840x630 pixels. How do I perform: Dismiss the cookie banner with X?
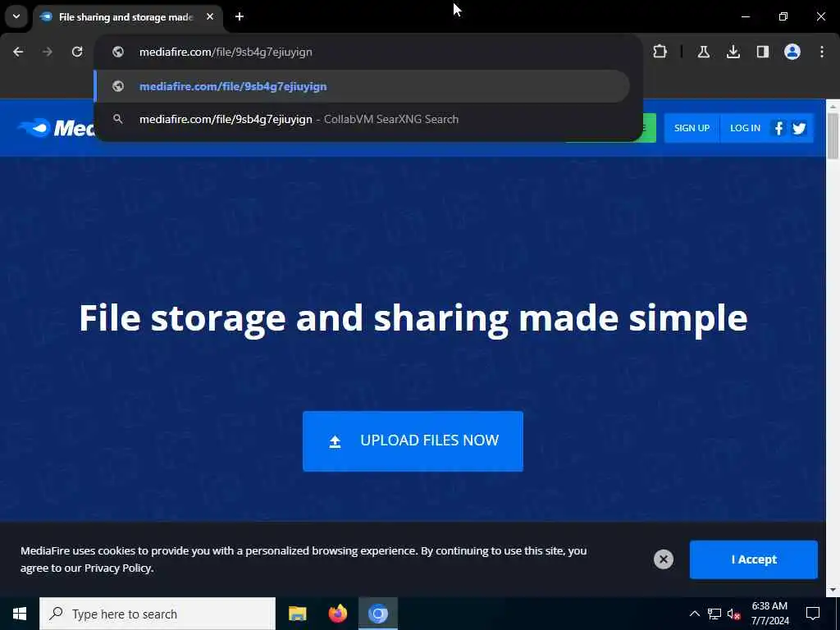[663, 559]
